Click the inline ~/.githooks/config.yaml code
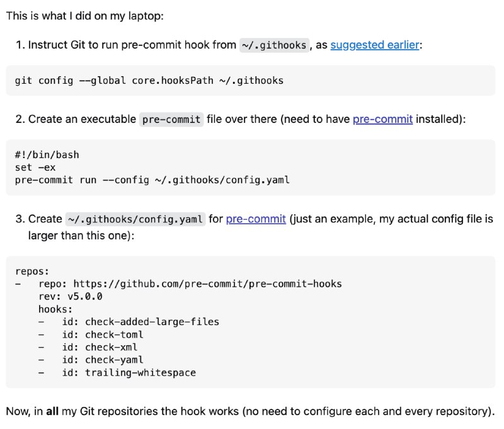 coord(135,219)
